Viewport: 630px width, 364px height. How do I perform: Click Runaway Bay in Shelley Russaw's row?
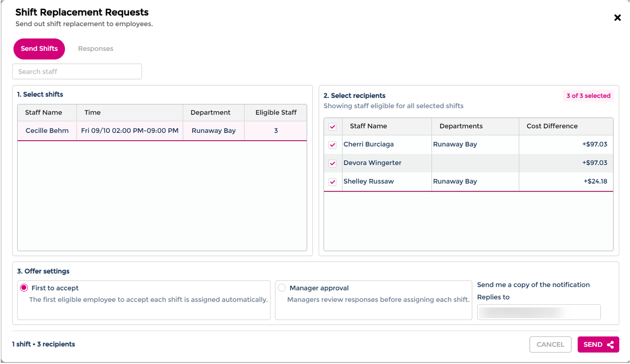(x=455, y=181)
